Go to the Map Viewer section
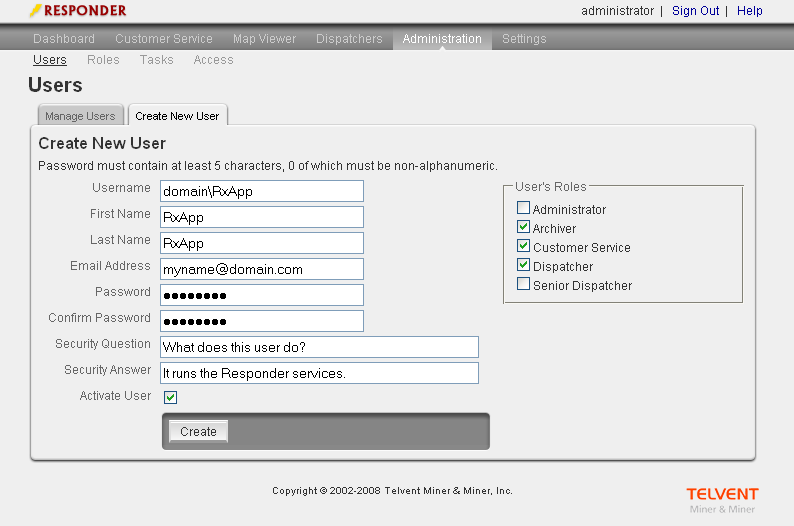The width and height of the screenshot is (794, 526). (264, 39)
